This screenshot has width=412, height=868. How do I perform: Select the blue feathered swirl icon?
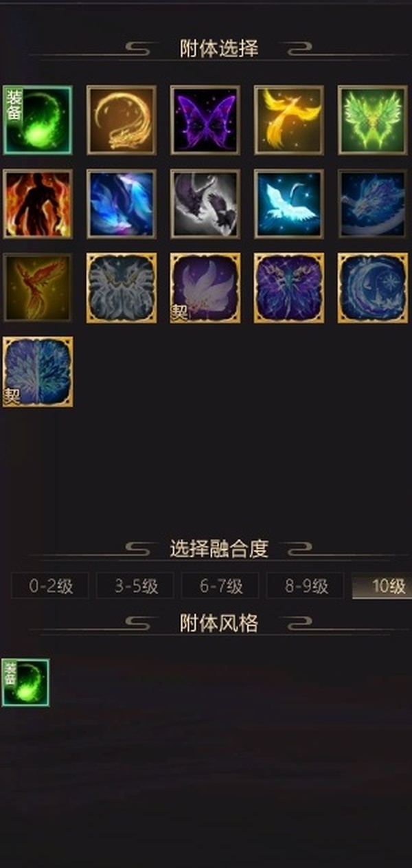click(x=122, y=204)
